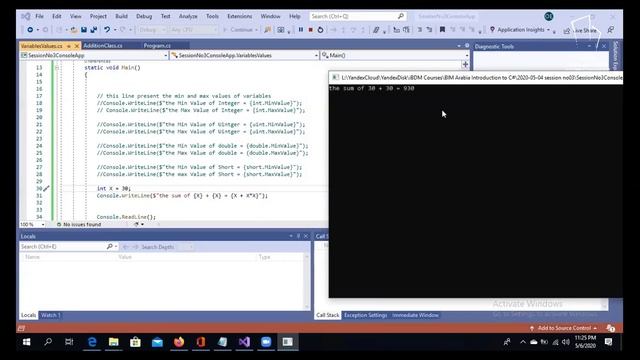Open the Edit menu
The width and height of the screenshot is (640, 360).
pyautogui.click(x=57, y=16)
